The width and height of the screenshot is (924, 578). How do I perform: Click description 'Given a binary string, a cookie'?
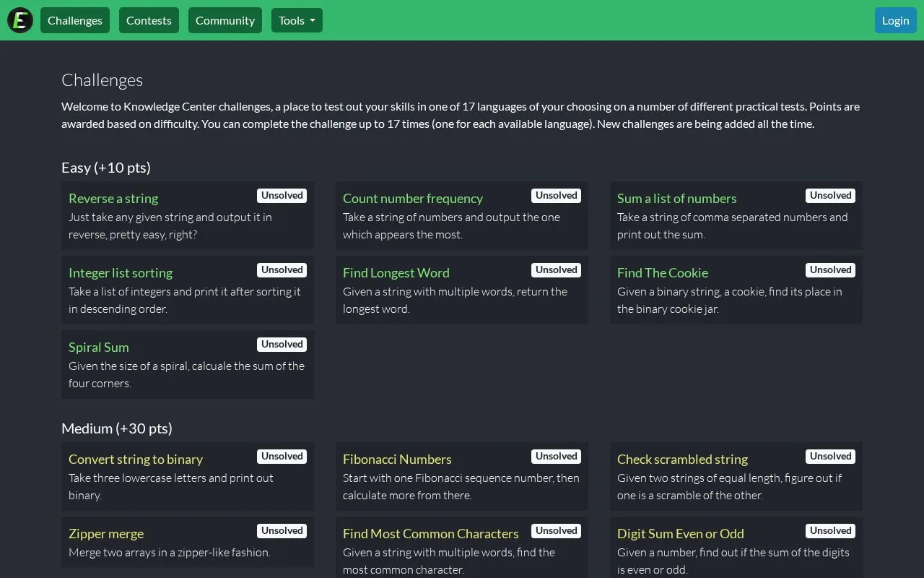[730, 300]
